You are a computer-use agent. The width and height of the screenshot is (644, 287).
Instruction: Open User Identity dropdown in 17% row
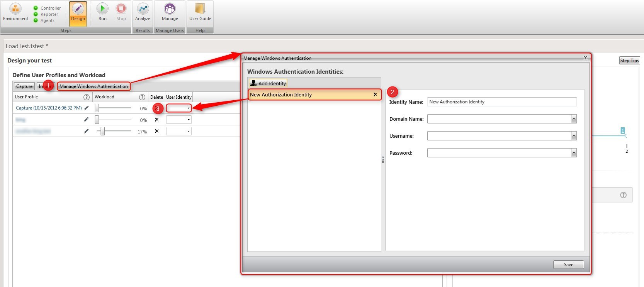(x=179, y=131)
